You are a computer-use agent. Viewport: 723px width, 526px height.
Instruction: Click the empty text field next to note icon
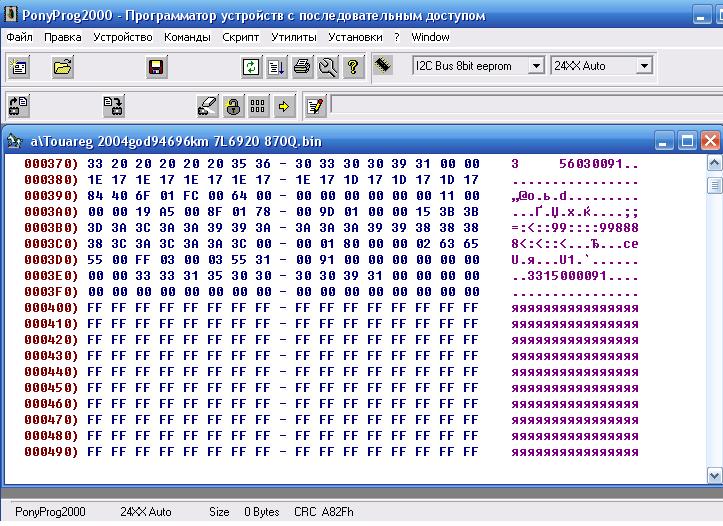point(527,105)
